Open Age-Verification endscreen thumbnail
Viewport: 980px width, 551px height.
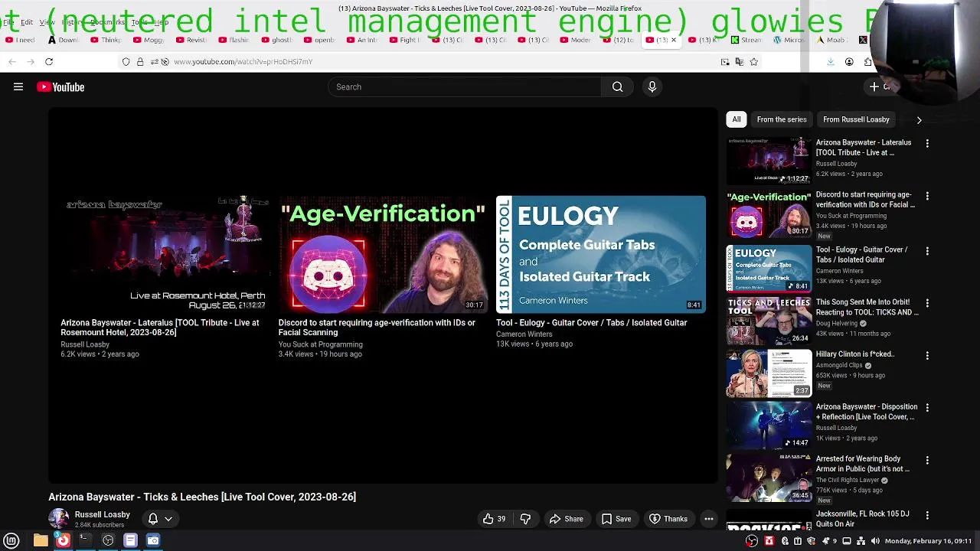tap(383, 254)
